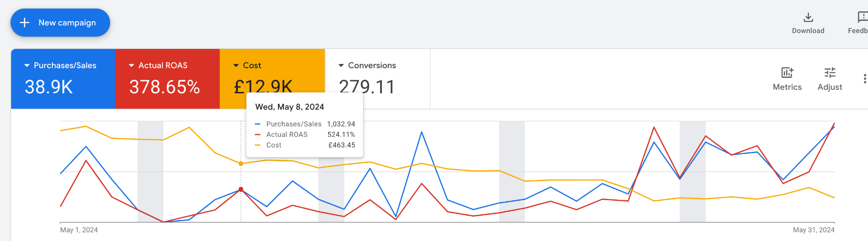Screen dimensions: 868x241
Task: Click the £463.45 tooltip value
Action: coord(342,145)
